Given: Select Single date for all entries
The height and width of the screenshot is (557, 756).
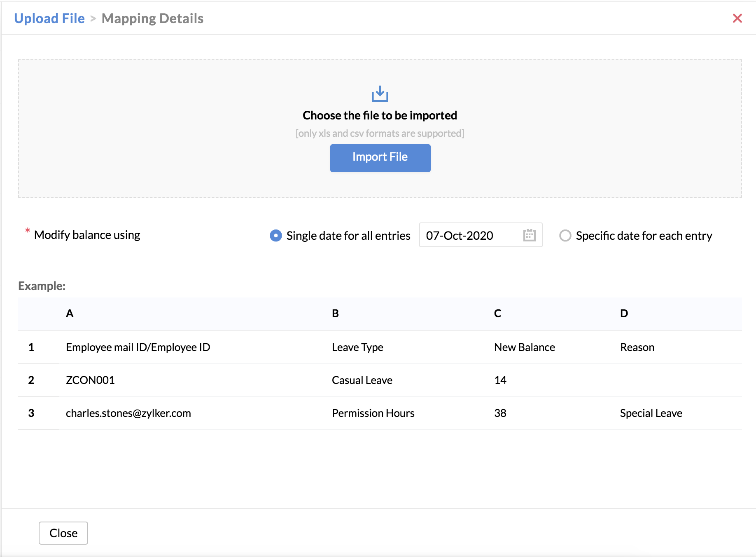Looking at the screenshot, I should tap(276, 236).
